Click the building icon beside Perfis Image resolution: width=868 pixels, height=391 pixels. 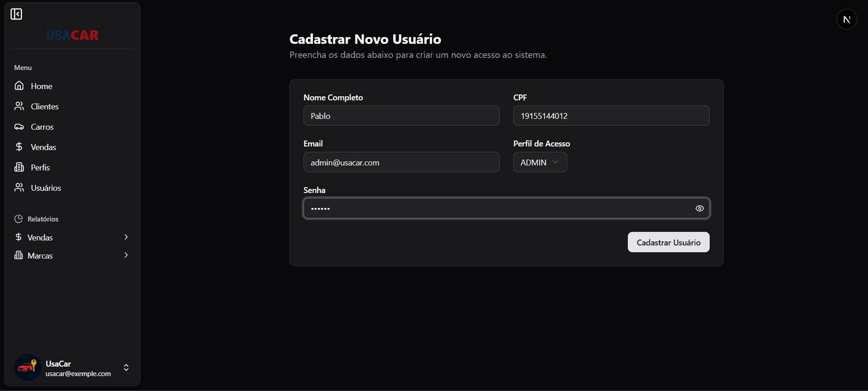point(19,167)
